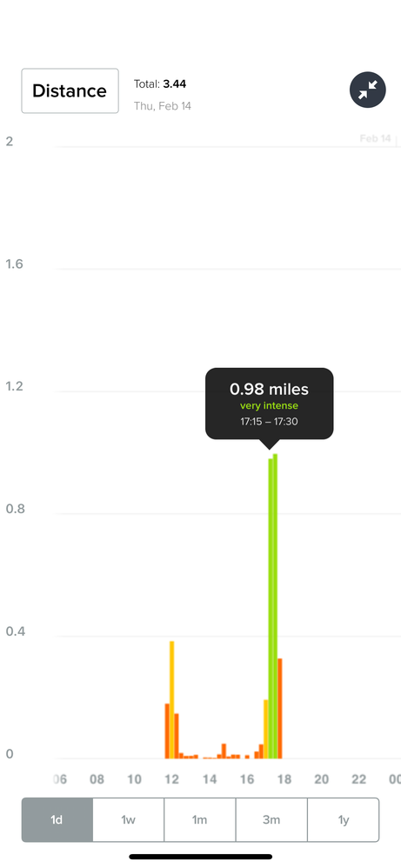Select the 1m time range
The height and width of the screenshot is (868, 401).
[x=200, y=820]
